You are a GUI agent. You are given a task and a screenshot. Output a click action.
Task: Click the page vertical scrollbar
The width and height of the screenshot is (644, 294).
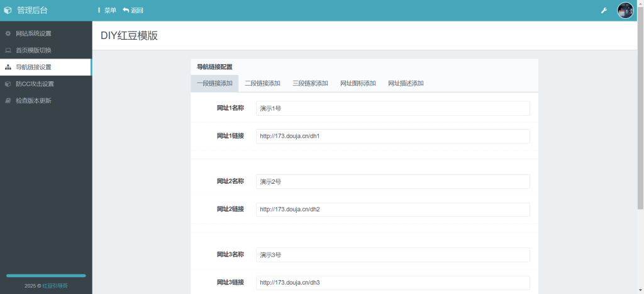640,126
